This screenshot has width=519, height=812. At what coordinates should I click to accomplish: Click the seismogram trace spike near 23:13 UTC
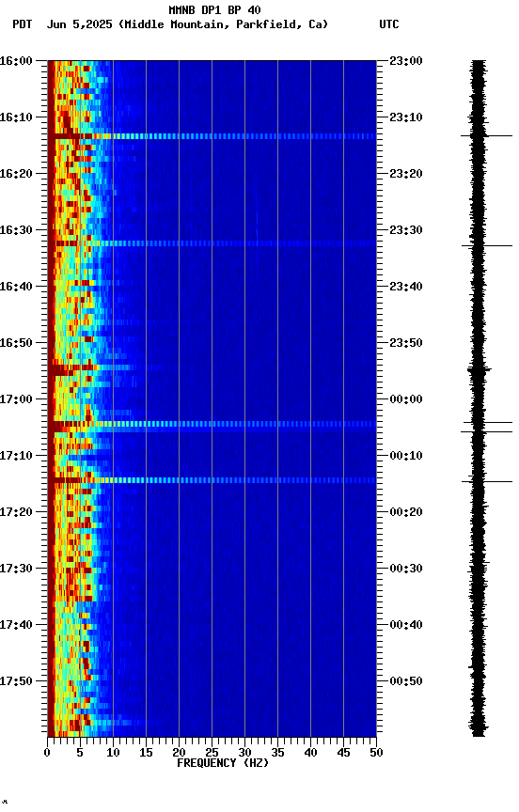click(x=486, y=136)
